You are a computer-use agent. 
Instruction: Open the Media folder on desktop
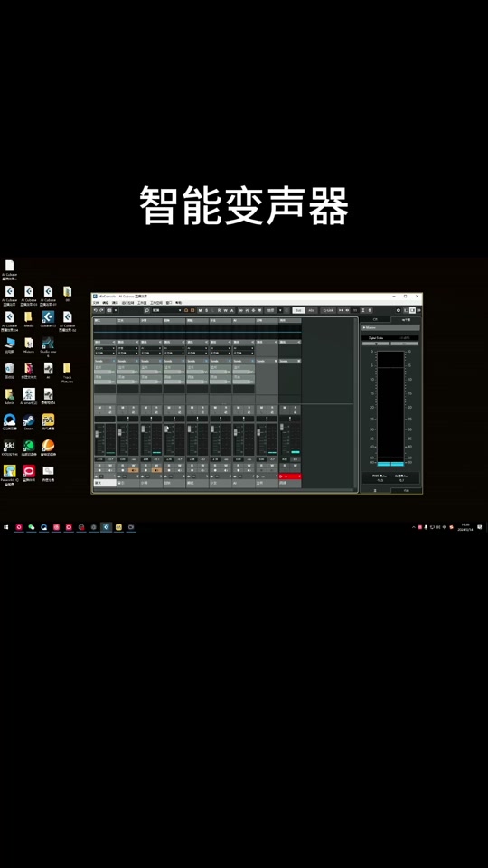[28, 319]
